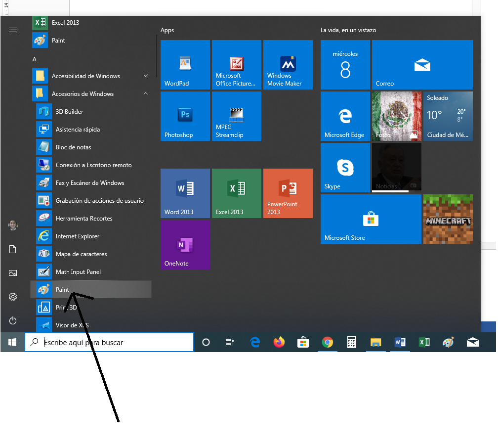
Task: Open Microsoft Store from taskbar
Action: 303,343
